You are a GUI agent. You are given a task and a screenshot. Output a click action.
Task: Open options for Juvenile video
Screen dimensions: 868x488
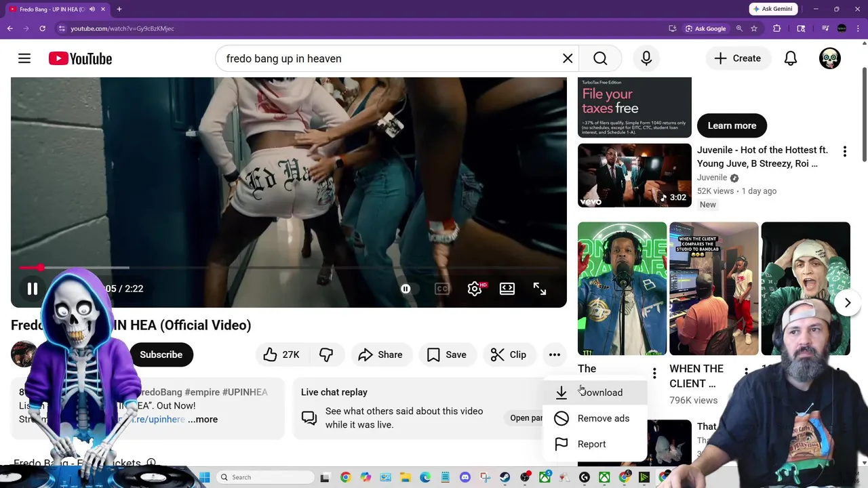point(845,152)
